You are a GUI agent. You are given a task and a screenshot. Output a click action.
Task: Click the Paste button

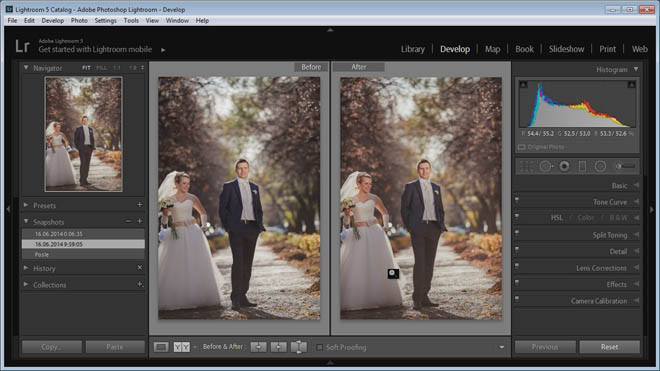click(115, 347)
